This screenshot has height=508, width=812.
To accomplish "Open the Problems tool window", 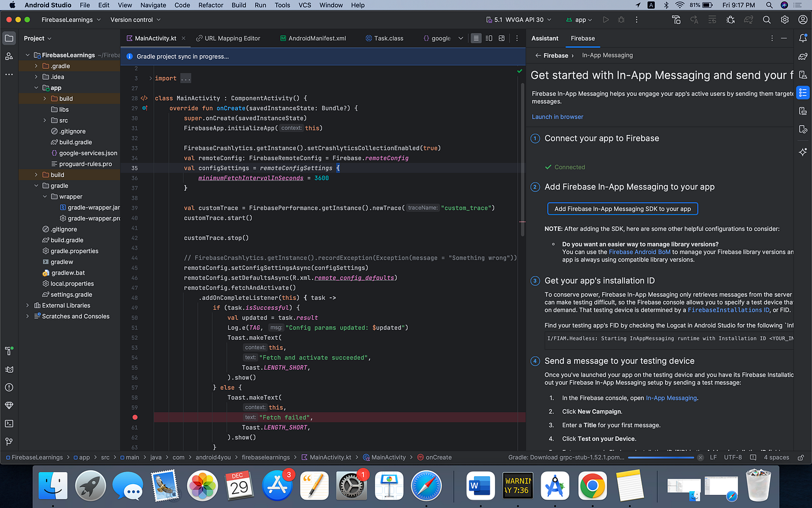I will (x=9, y=387).
